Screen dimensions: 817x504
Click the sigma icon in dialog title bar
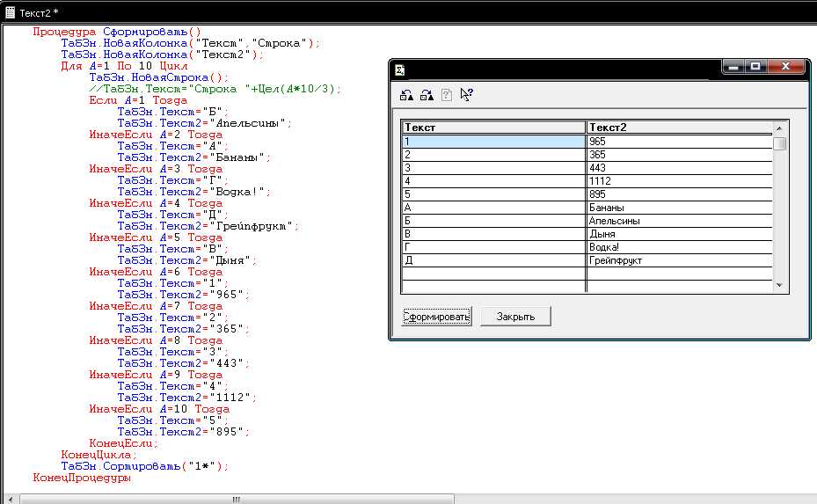(x=400, y=70)
